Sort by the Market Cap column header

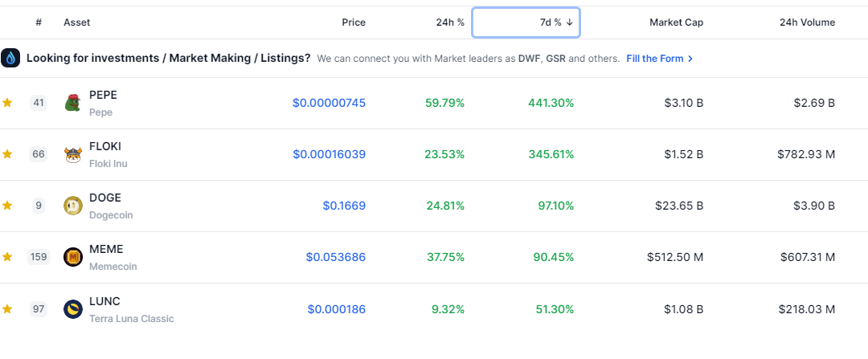coord(677,22)
